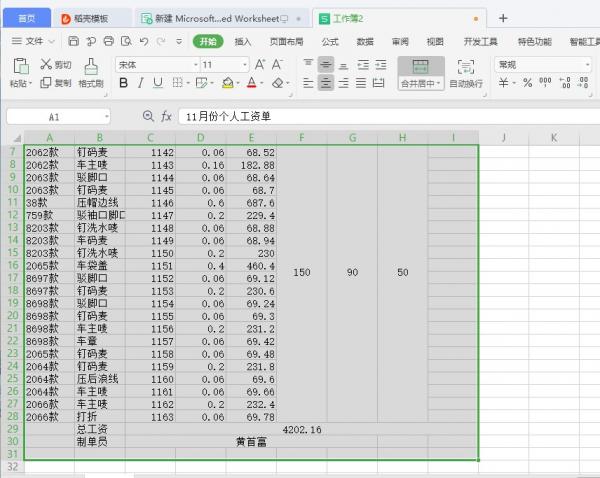600x478 pixels.
Task: Click Merge and Center 合并居中 icon
Action: click(x=421, y=73)
